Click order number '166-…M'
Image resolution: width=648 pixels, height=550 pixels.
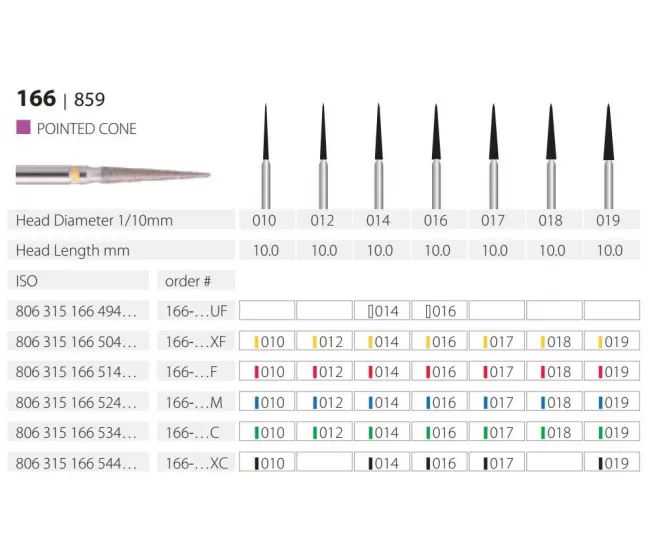coord(194,402)
